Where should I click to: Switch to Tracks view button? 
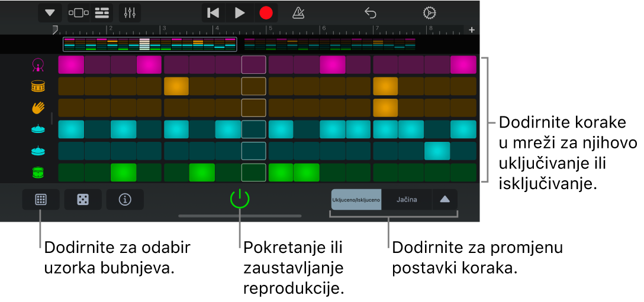click(102, 13)
